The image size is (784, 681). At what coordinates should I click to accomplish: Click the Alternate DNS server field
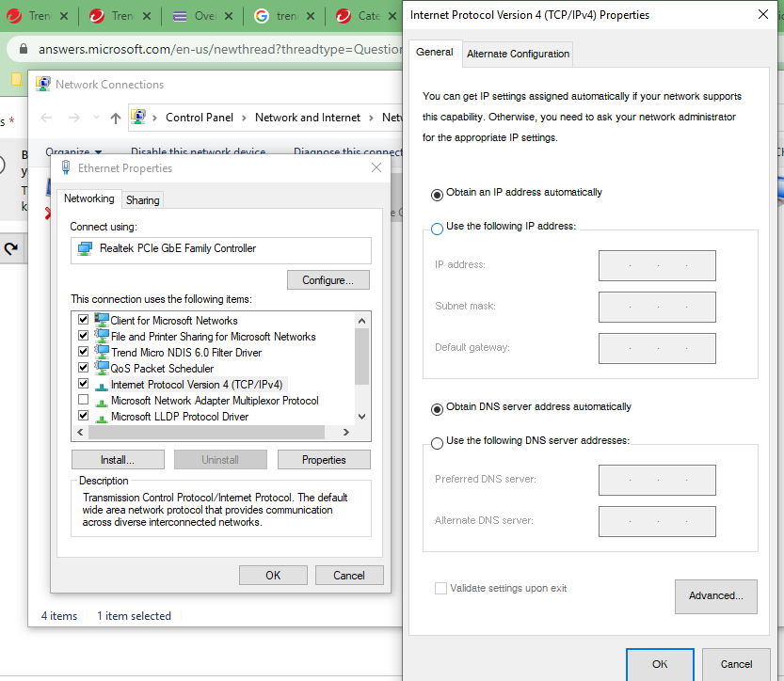click(657, 521)
